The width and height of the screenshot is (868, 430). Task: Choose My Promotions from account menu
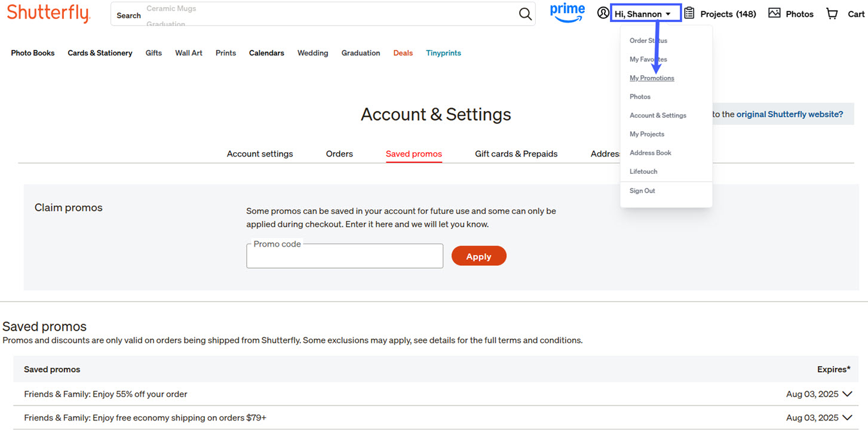pyautogui.click(x=652, y=78)
